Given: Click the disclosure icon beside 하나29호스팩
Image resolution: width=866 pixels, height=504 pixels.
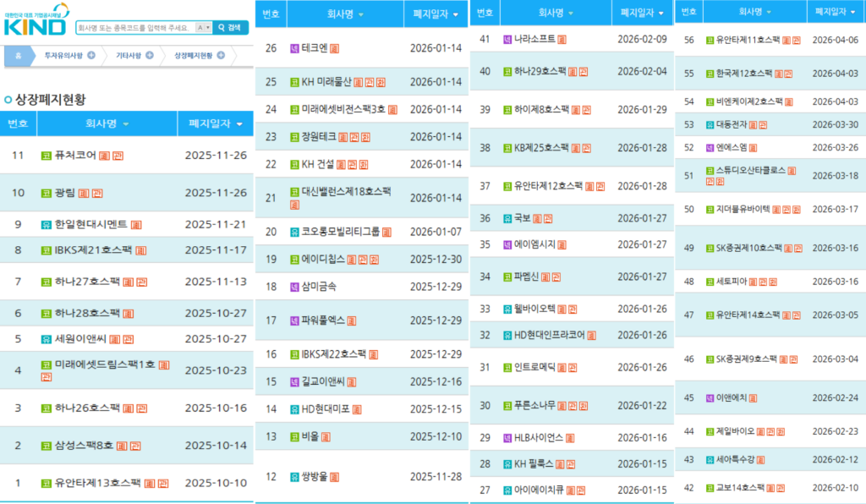Looking at the screenshot, I should [x=573, y=72].
